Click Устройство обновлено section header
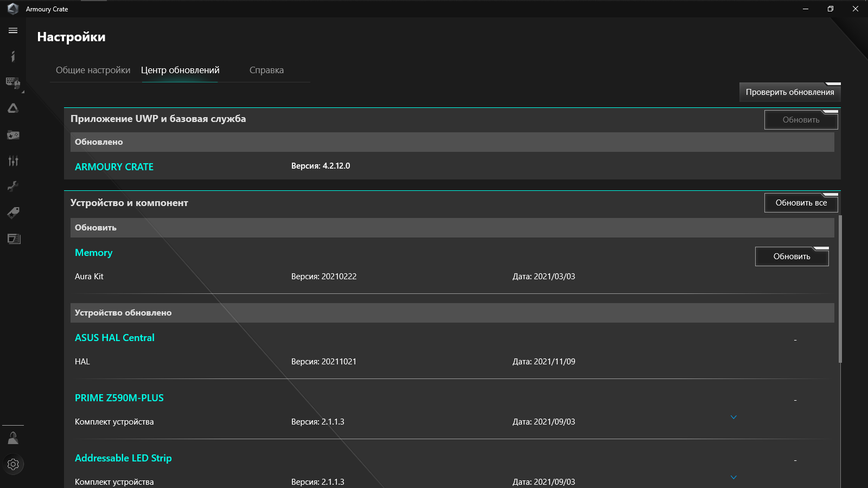 point(452,313)
